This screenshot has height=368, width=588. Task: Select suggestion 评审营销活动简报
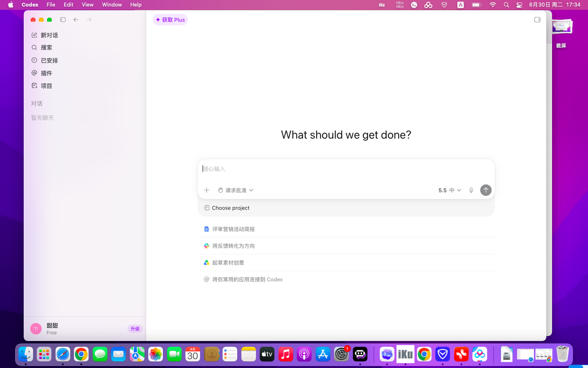[346, 229]
